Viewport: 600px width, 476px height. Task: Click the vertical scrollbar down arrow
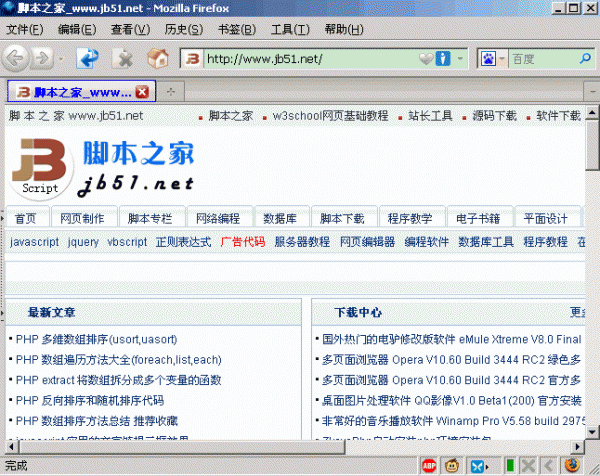(592, 432)
